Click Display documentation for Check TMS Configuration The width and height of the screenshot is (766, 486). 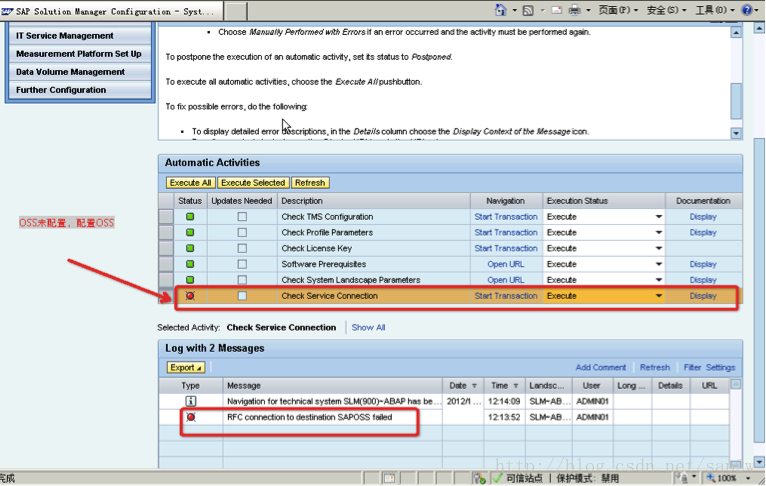(703, 216)
